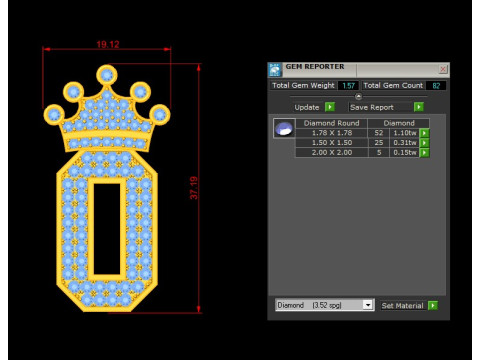Click the Diamond column header
This screenshot has width=480, height=360.
399,123
